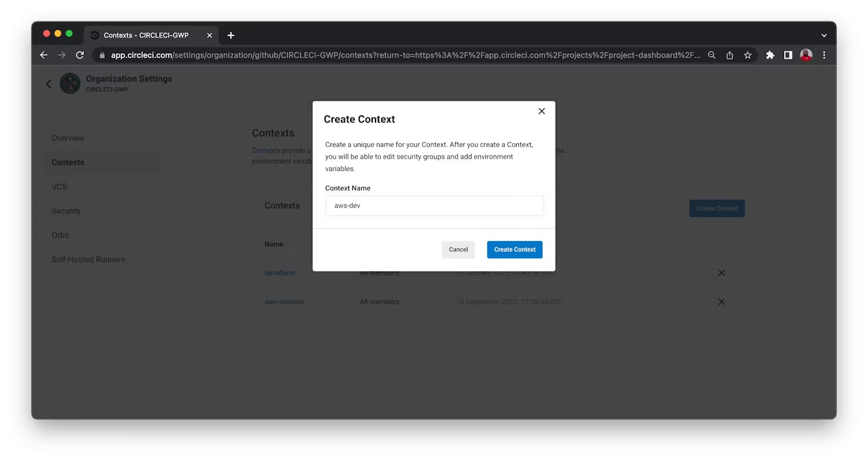Go to Self-Hosted Runners section
This screenshot has height=461, width=868.
pyautogui.click(x=88, y=259)
